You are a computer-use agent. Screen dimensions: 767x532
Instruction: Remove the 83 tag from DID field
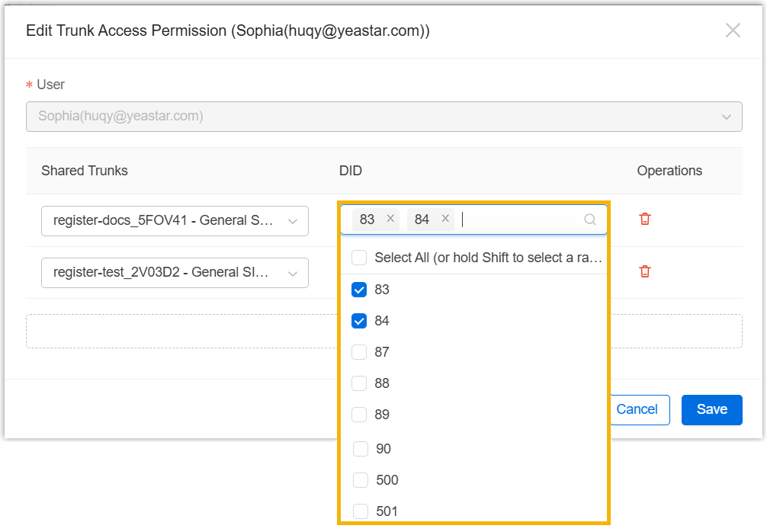coord(390,219)
